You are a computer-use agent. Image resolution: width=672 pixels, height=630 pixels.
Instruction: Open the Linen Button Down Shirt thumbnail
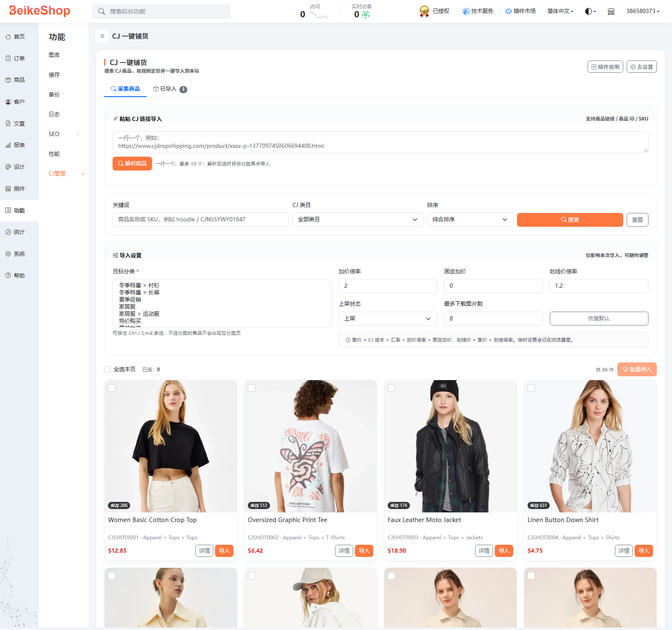coord(590,446)
